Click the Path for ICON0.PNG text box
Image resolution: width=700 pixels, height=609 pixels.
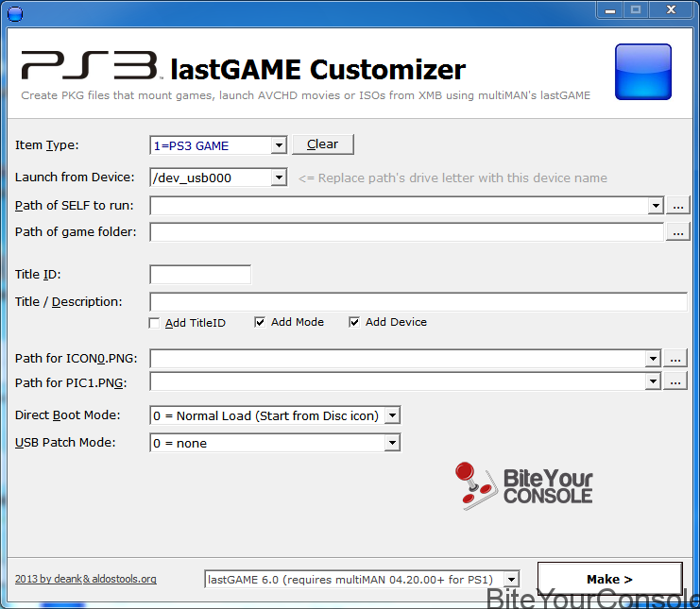tap(398, 358)
